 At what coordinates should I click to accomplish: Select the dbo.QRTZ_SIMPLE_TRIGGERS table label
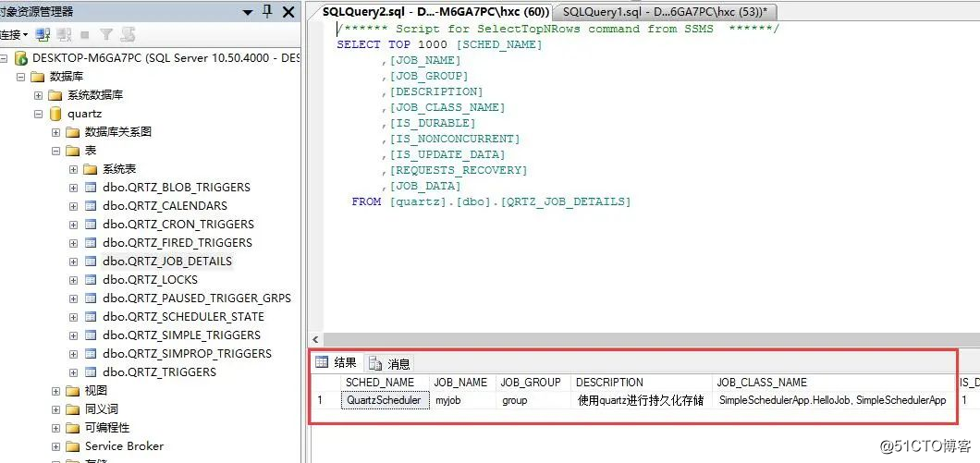point(181,335)
